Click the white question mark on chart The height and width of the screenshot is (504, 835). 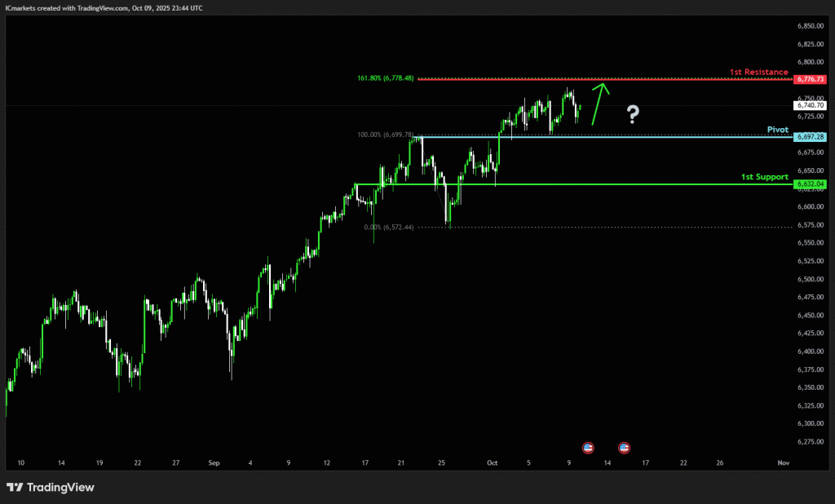[x=632, y=115]
